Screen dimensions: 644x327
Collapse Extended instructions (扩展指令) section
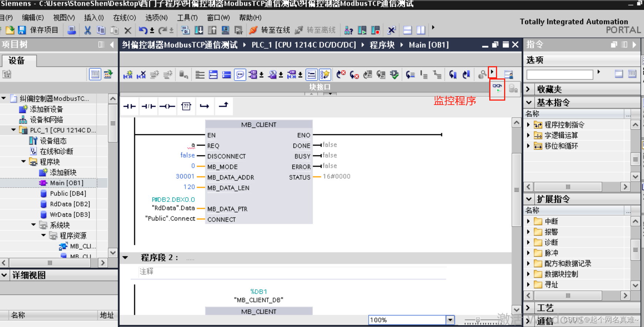pos(529,199)
